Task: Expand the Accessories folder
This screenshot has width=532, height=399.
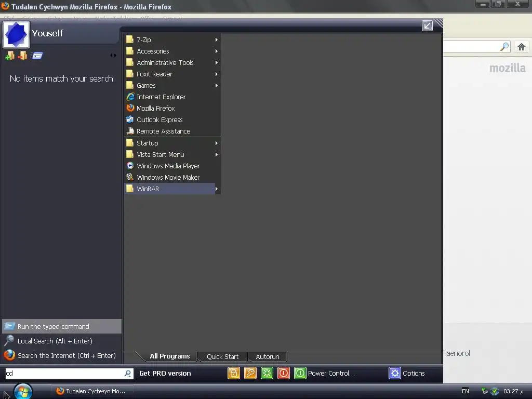Action: tap(172, 51)
